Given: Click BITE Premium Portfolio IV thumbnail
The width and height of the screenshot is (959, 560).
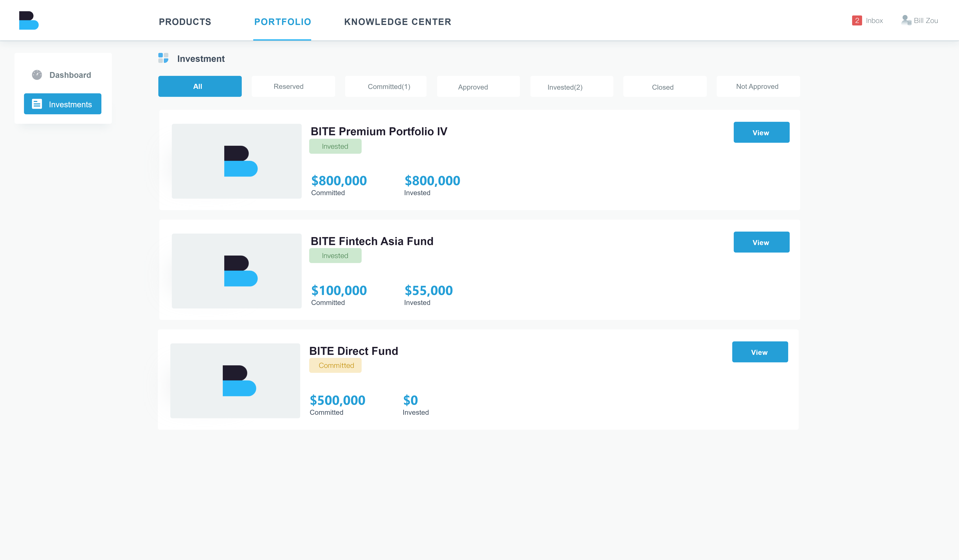Looking at the screenshot, I should (x=237, y=161).
